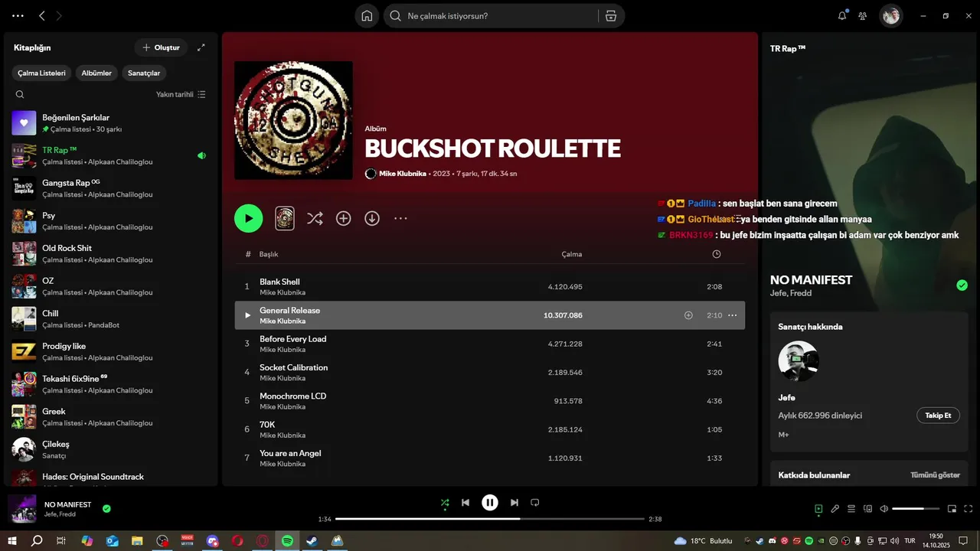980x551 pixels.
Task: Show lyrics with the microphone icon
Action: [835, 509]
